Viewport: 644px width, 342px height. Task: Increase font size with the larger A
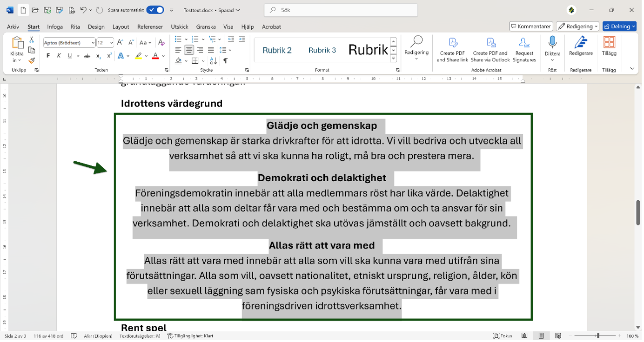pyautogui.click(x=120, y=43)
